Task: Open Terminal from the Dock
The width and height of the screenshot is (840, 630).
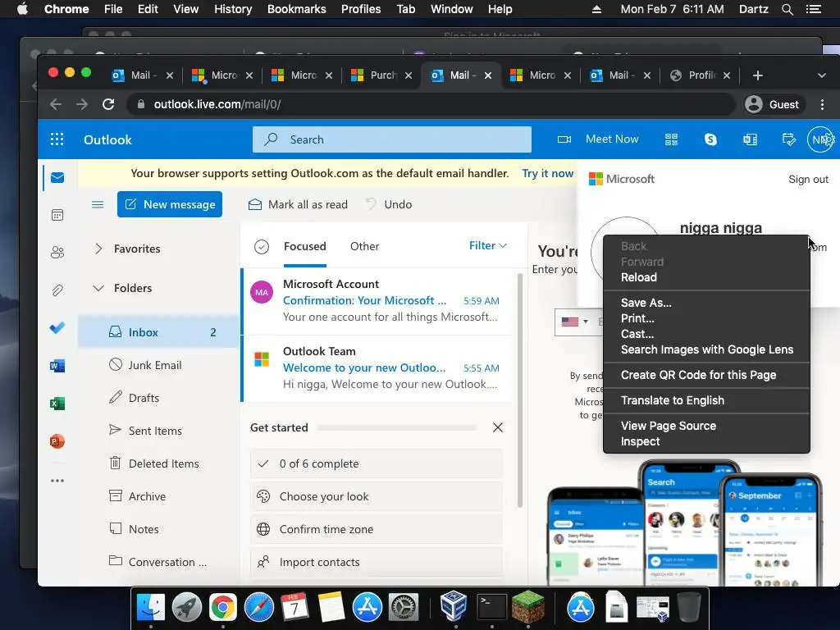Action: 492,606
